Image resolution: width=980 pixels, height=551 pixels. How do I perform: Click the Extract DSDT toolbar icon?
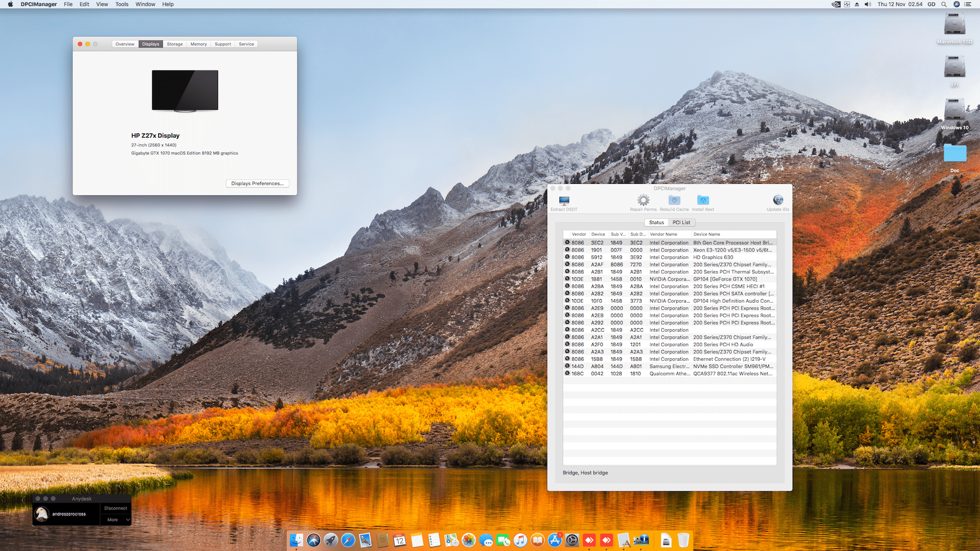pyautogui.click(x=564, y=201)
